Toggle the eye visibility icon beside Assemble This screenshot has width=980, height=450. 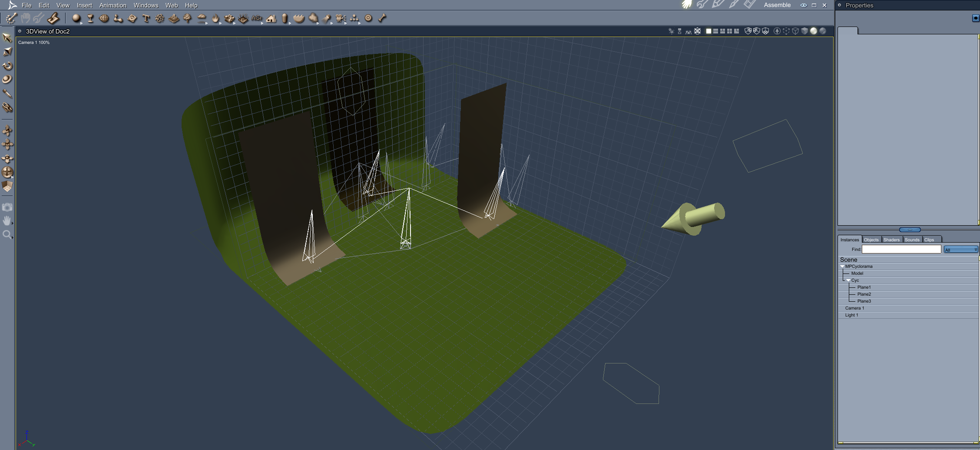click(804, 5)
